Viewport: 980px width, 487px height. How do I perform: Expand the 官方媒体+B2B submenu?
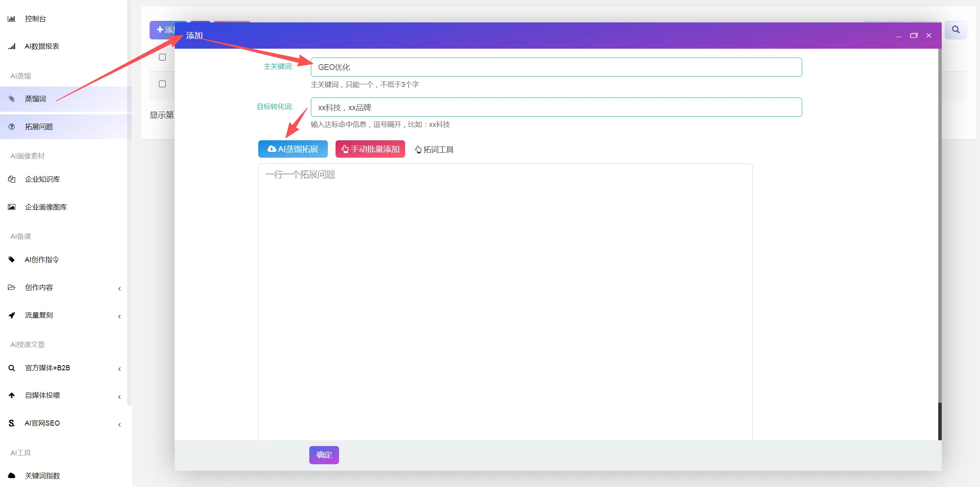[119, 369]
